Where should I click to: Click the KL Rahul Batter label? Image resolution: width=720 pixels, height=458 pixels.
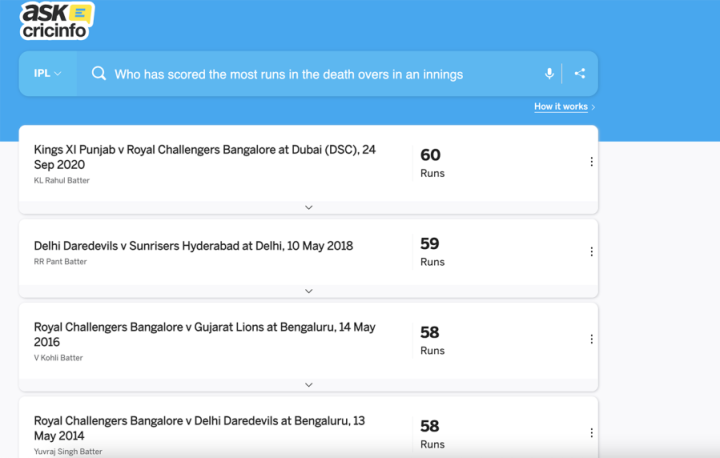pos(62,181)
